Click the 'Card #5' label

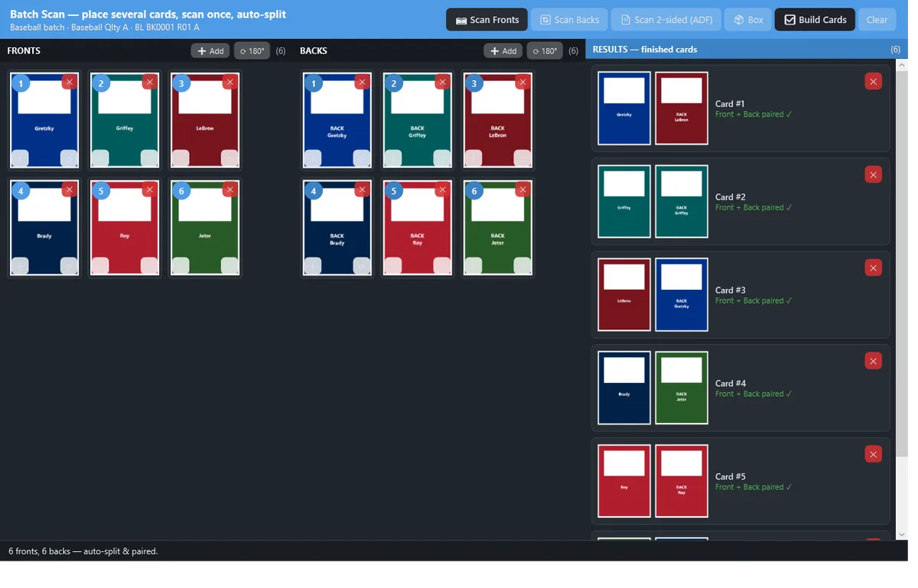click(x=738, y=482)
